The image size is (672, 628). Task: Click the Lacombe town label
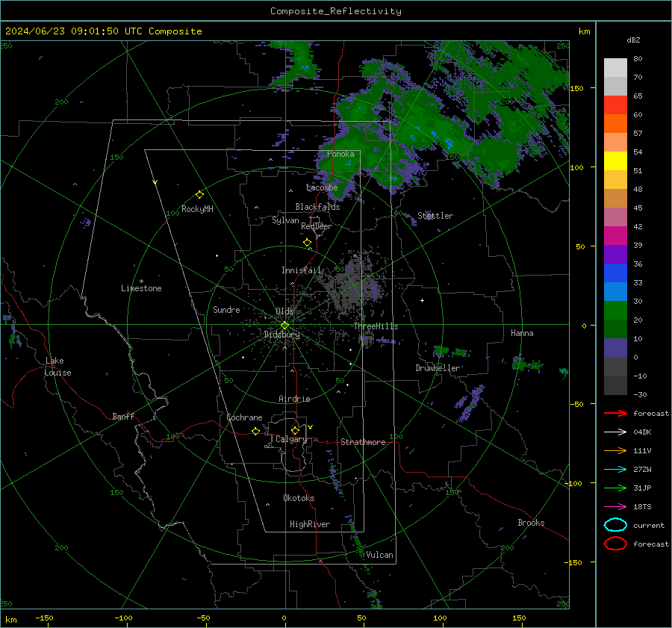coord(322,187)
